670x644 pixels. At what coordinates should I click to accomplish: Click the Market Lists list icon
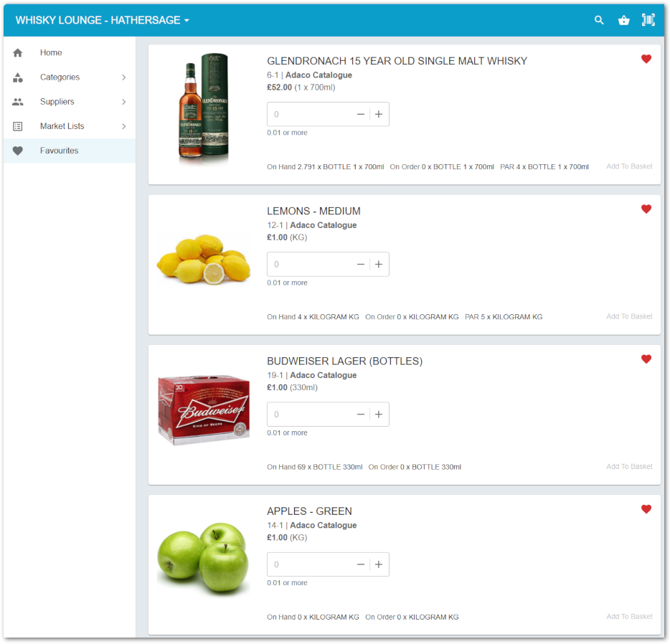18,126
